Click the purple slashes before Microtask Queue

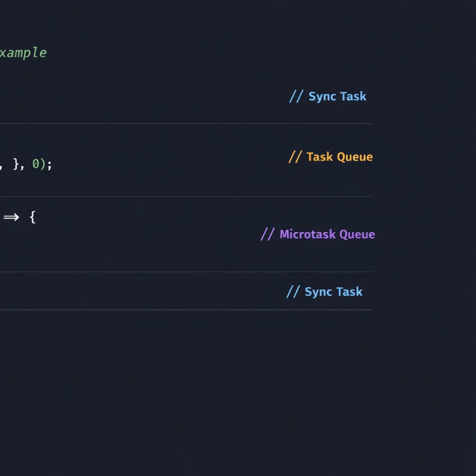[x=268, y=234]
